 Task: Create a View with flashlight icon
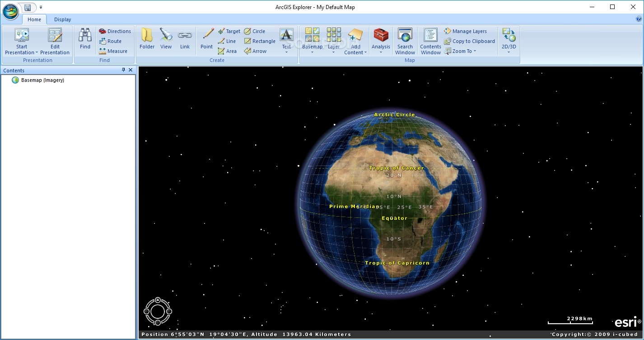[x=166, y=39]
